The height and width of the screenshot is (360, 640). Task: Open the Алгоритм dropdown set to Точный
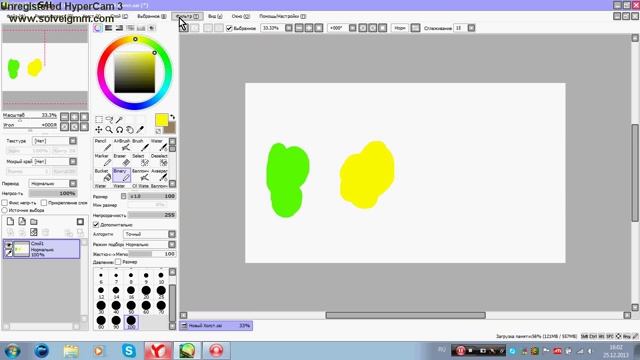click(x=149, y=234)
